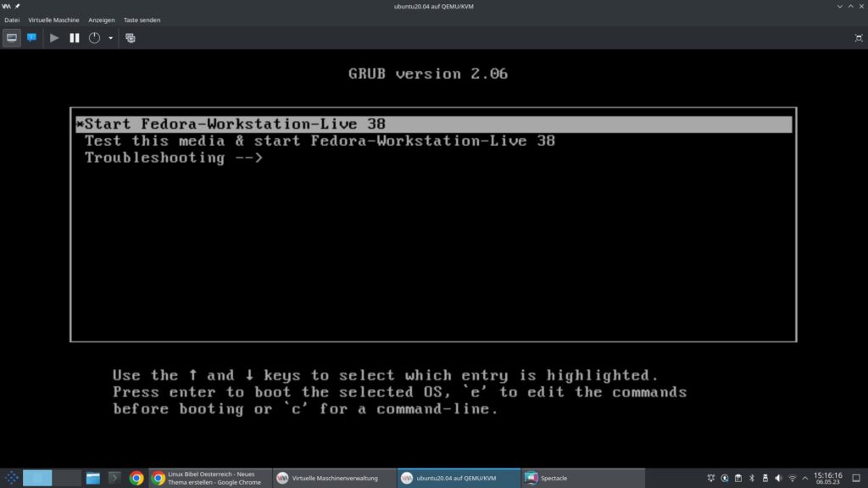Switch to Spectacle window
868x488 pixels.
tap(583, 478)
